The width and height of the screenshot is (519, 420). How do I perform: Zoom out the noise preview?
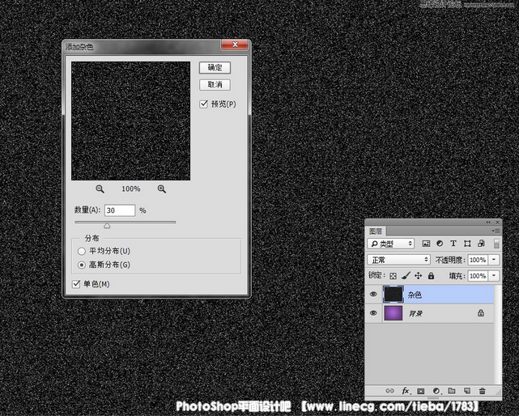pos(100,189)
